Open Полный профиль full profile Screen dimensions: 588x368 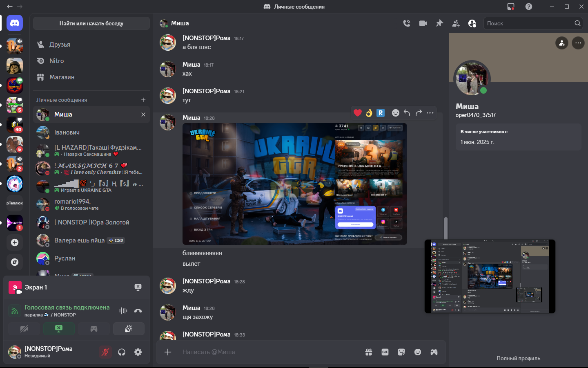point(519,358)
